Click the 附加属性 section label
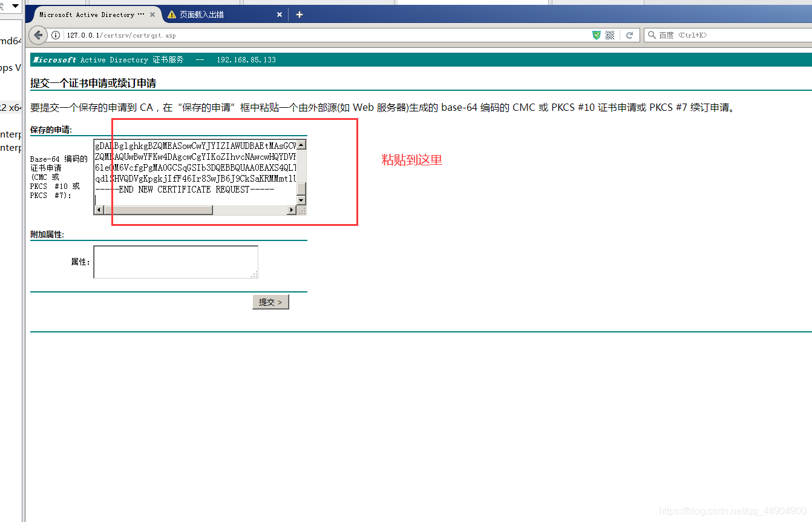Image resolution: width=812 pixels, height=522 pixels. point(47,234)
